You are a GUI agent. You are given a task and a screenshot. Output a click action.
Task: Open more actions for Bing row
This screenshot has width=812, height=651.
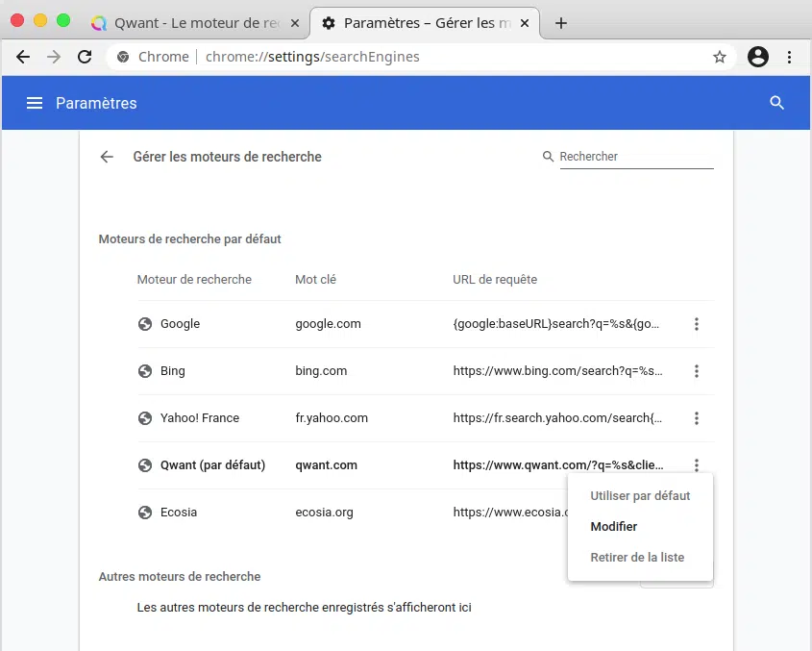pos(697,371)
